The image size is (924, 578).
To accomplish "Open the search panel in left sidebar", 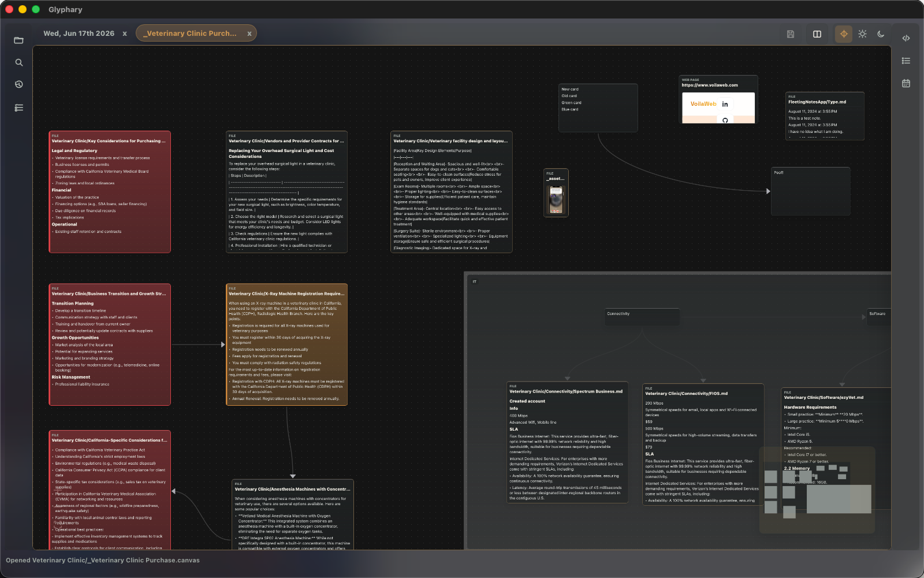I will click(18, 62).
